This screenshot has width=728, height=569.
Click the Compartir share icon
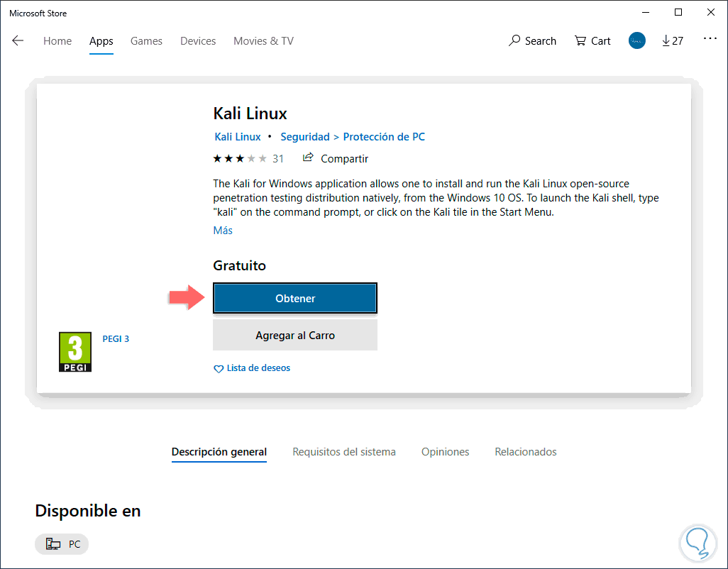point(308,158)
